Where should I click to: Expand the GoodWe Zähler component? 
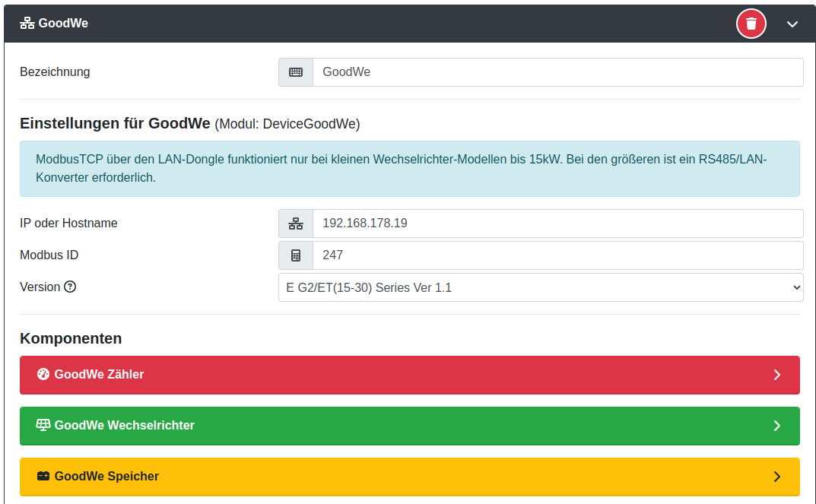point(410,375)
